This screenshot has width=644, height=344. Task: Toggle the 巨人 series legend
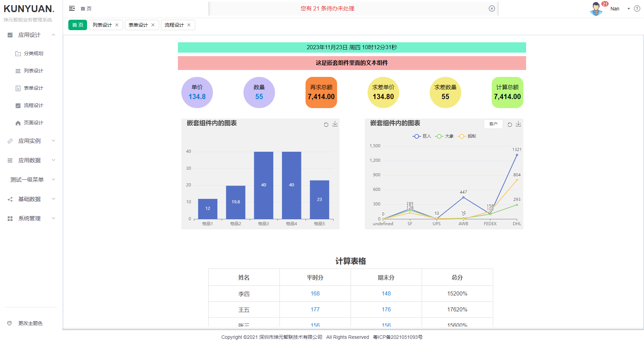422,136
